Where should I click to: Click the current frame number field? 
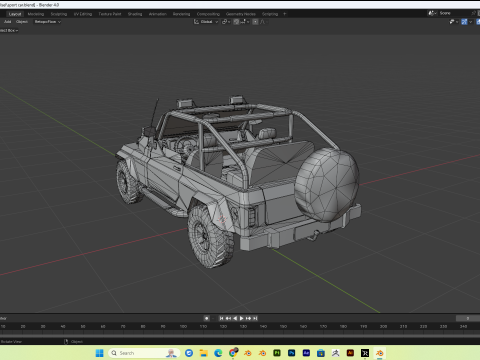tap(468, 318)
